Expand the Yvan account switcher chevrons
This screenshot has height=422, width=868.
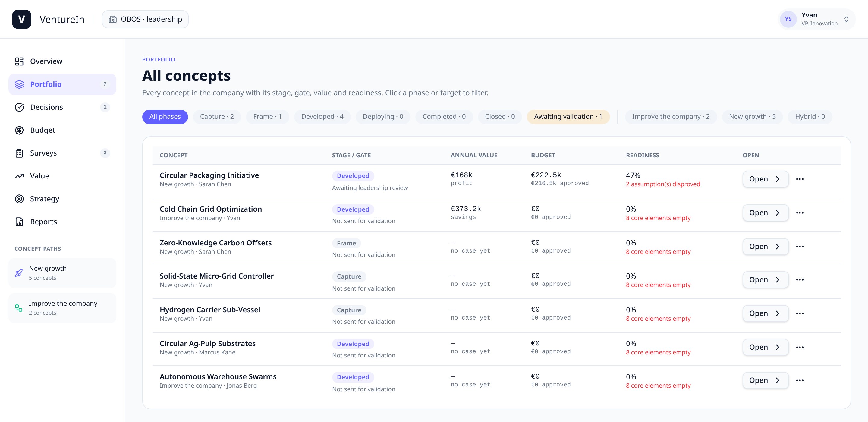pos(846,19)
